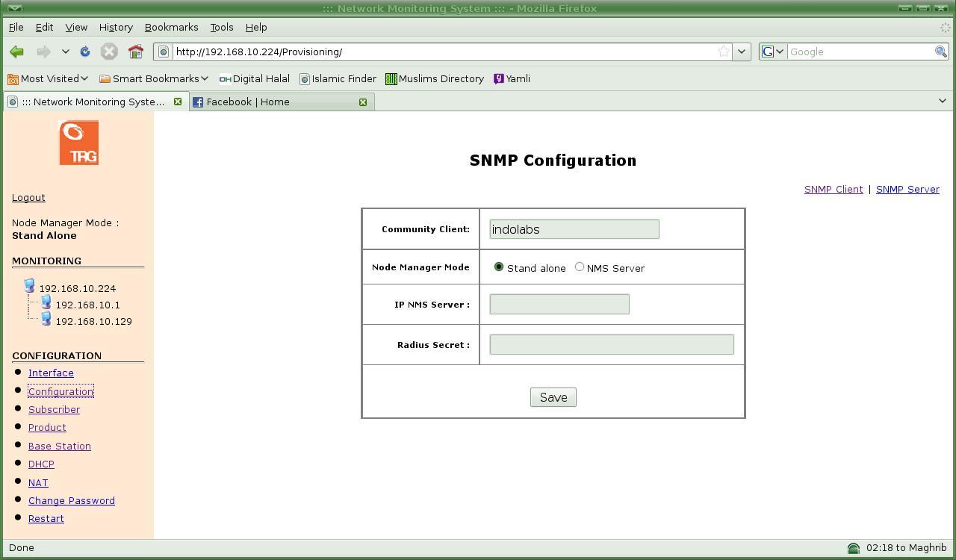Viewport: 956px width, 560px height.
Task: Reload the page with the refresh icon
Action: [x=85, y=52]
